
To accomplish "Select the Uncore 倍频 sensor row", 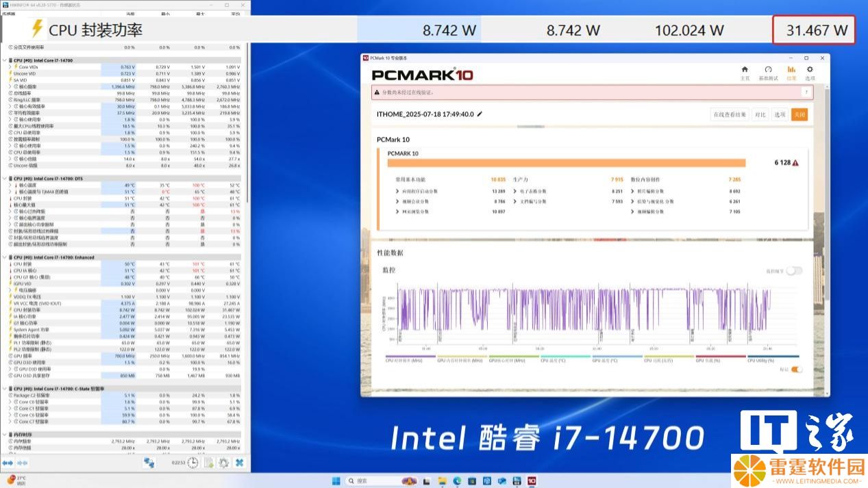I will [x=124, y=166].
